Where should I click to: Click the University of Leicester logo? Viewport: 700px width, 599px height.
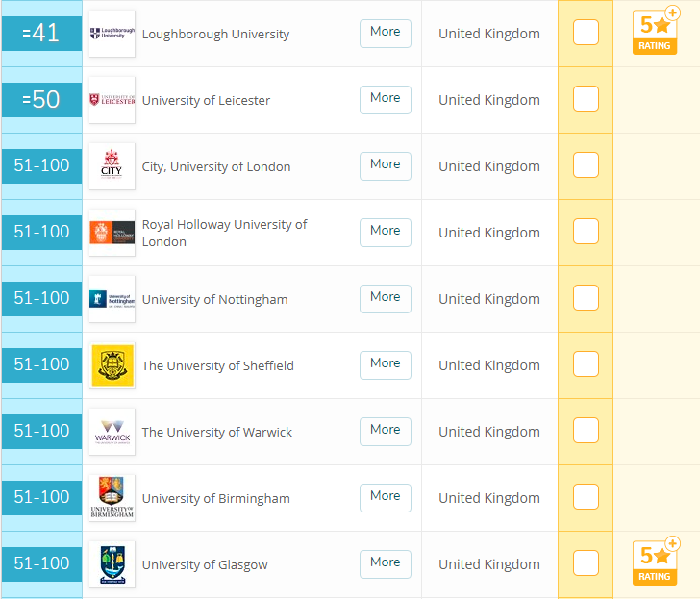pyautogui.click(x=112, y=100)
